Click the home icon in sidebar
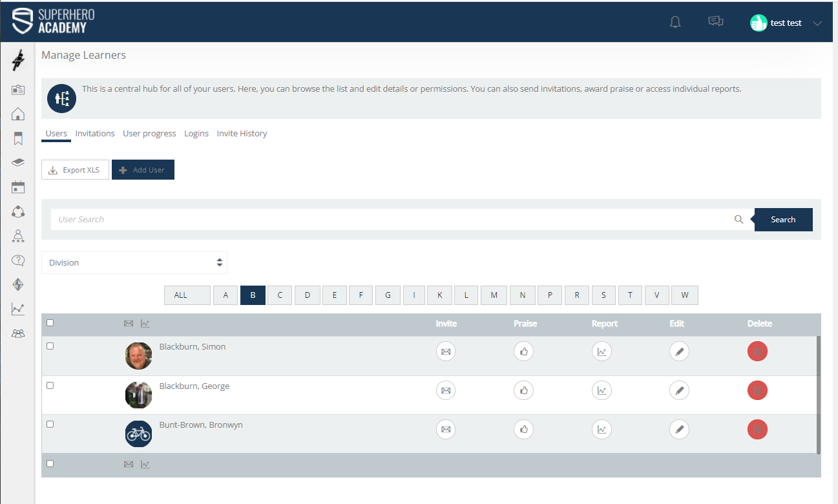 coord(18,114)
